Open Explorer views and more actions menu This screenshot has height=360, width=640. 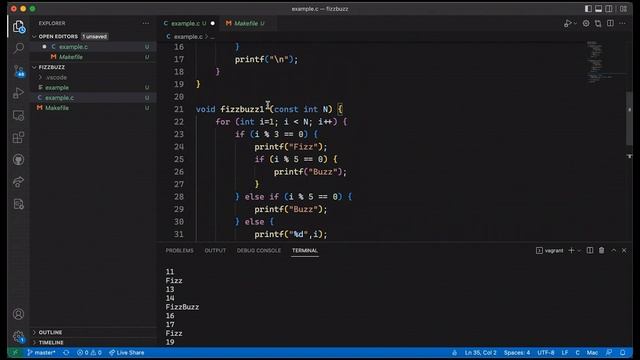[146, 23]
